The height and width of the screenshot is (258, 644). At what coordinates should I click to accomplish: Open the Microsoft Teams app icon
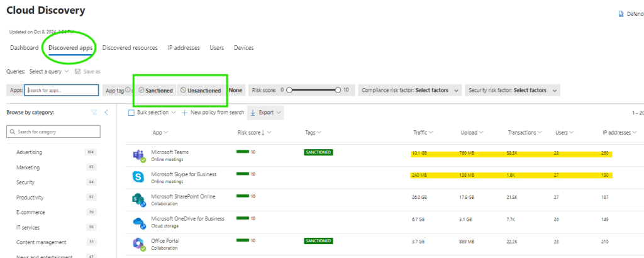tap(138, 155)
